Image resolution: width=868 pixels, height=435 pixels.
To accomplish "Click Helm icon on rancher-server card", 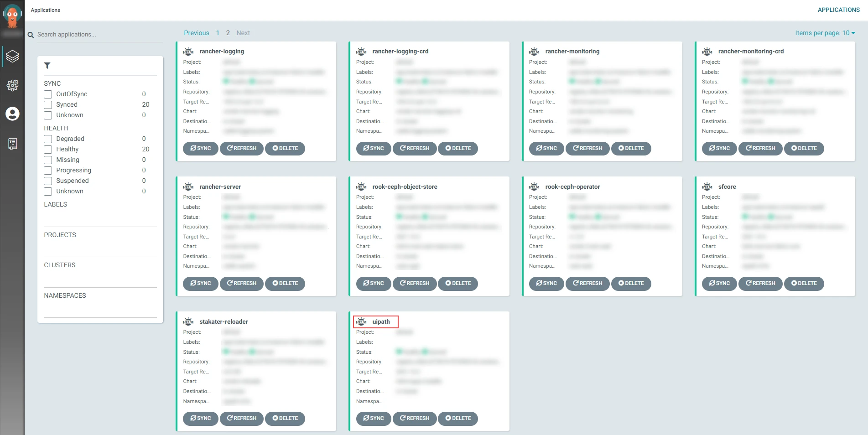I will (188, 186).
